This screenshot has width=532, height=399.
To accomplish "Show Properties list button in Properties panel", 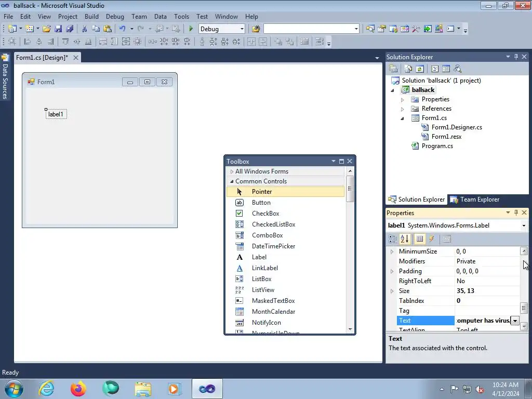I will click(420, 239).
